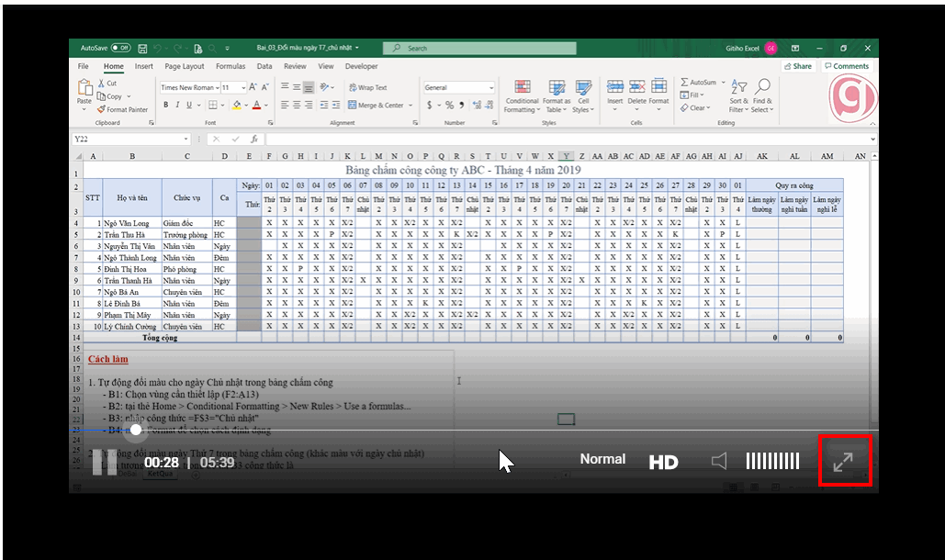Image resolution: width=945 pixels, height=560 pixels.
Task: Click the Share button
Action: click(x=798, y=66)
